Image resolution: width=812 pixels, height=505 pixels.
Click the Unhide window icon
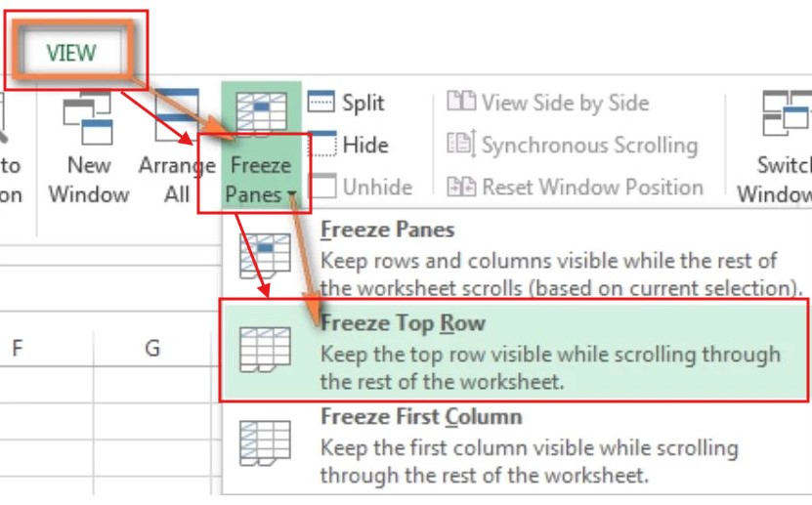322,186
